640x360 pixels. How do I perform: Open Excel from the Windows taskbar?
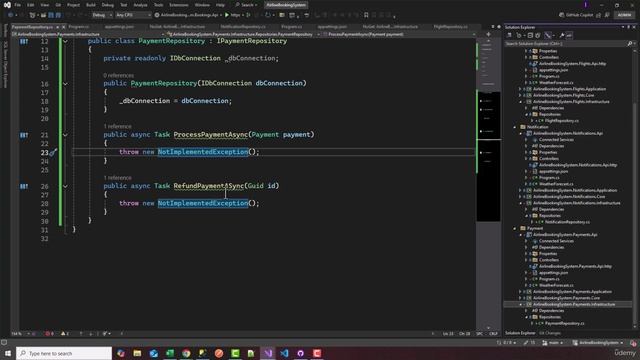tap(170, 353)
